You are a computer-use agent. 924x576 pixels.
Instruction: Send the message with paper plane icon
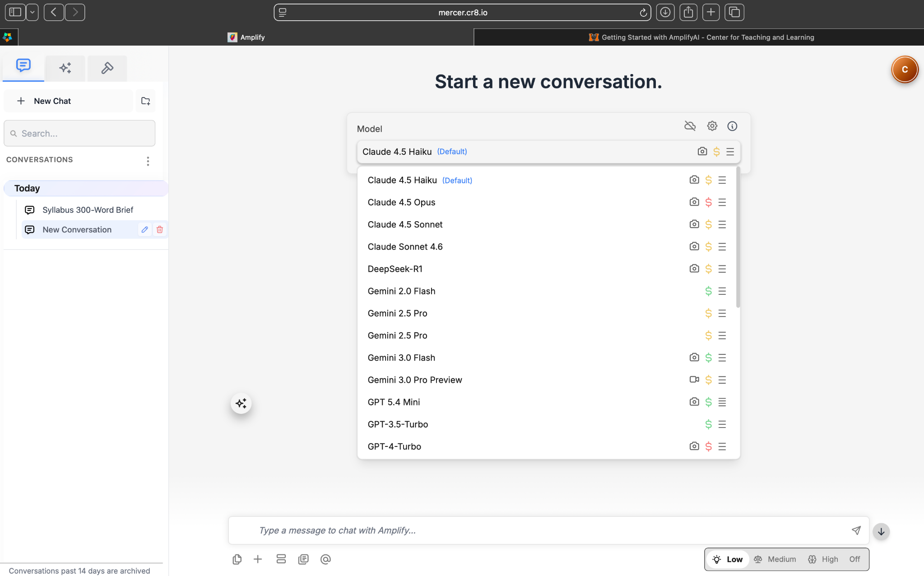(856, 530)
